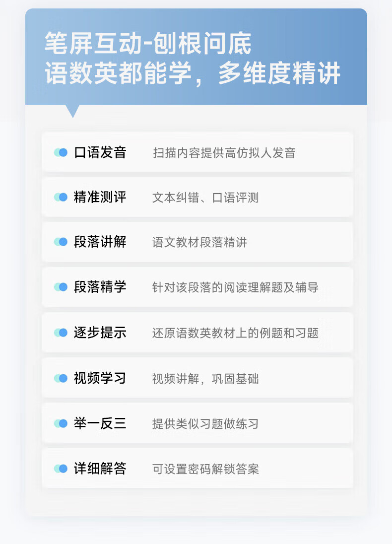Click the two-dot icon next to 详细解答
392x544 pixels.
(x=61, y=469)
